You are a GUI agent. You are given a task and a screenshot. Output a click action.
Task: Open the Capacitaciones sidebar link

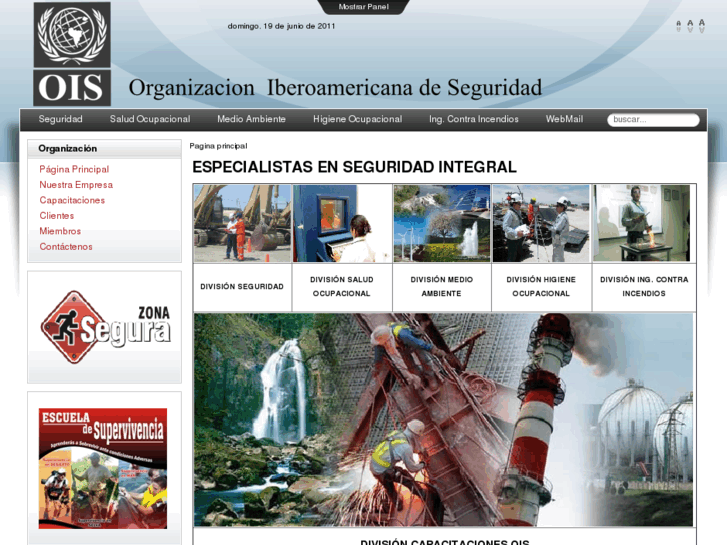point(72,200)
